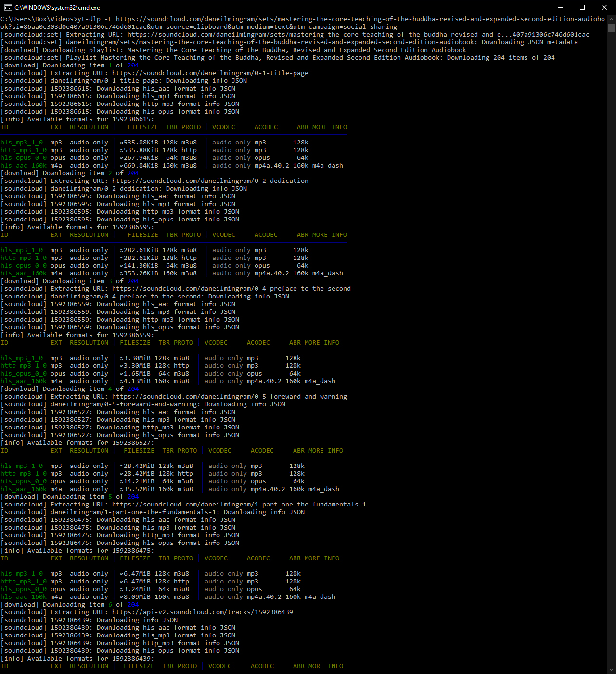The image size is (616, 674).
Task: Click the title text C:\WINDOWS\system32\cmd.exe
Action: (x=57, y=8)
